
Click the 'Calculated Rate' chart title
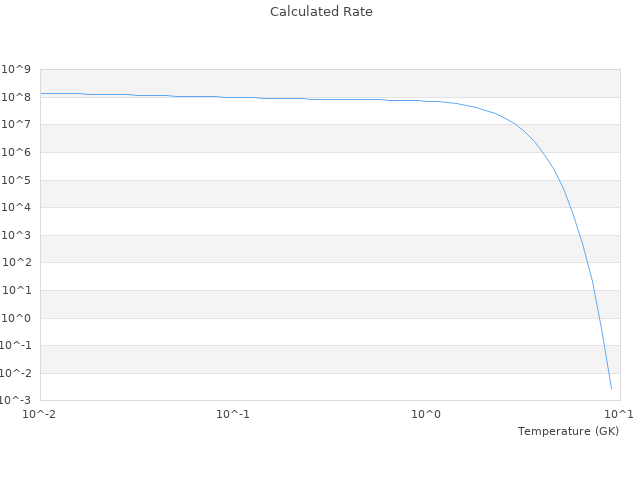[x=321, y=12]
